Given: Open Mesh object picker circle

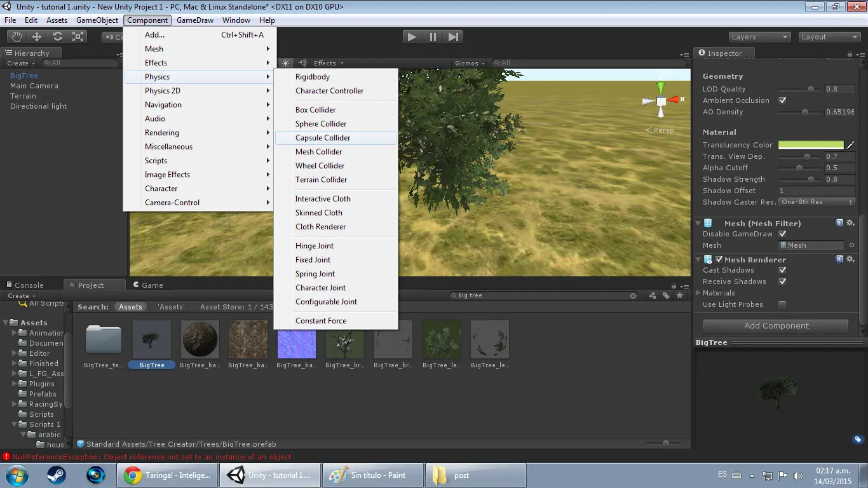Looking at the screenshot, I should click(x=851, y=245).
